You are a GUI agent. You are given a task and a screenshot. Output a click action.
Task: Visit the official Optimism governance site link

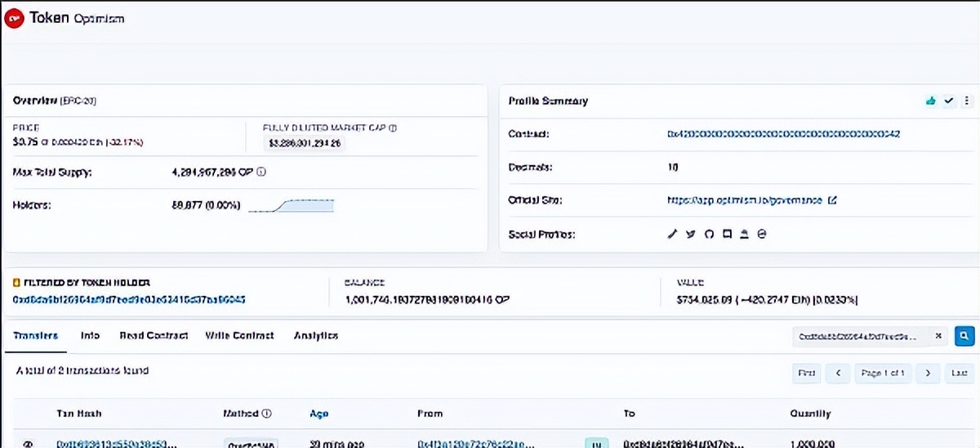[x=746, y=200]
